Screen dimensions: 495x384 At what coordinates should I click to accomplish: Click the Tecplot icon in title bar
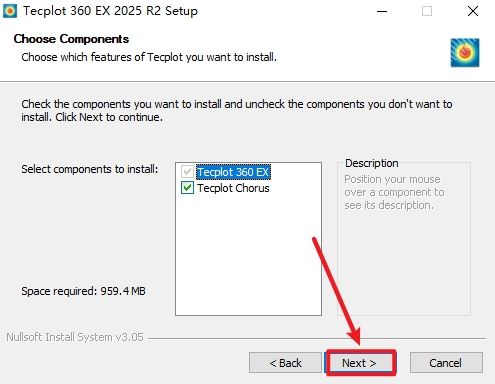(10, 11)
